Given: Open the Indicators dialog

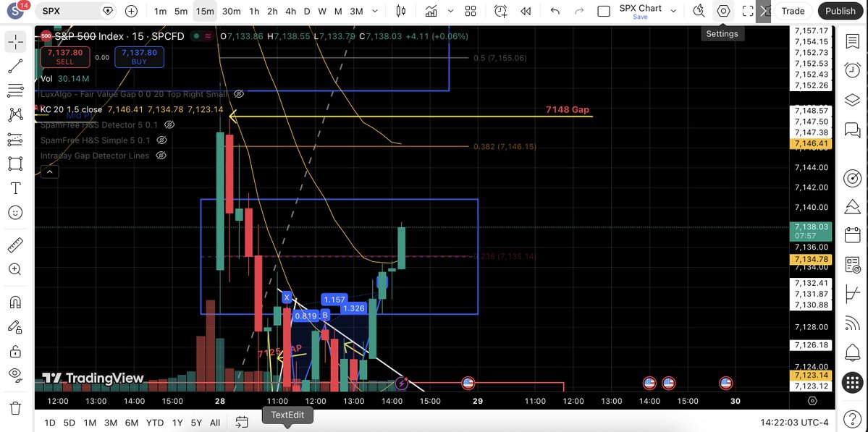Looking at the screenshot, I should coord(431,11).
